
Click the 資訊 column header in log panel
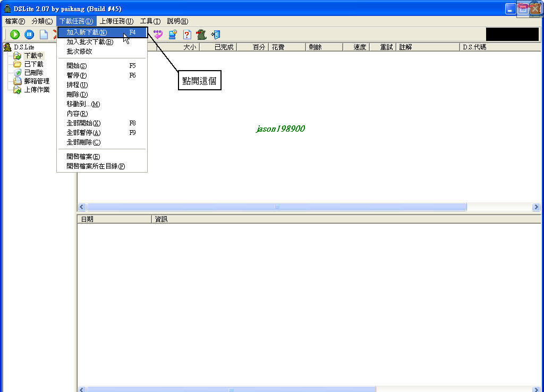point(346,219)
